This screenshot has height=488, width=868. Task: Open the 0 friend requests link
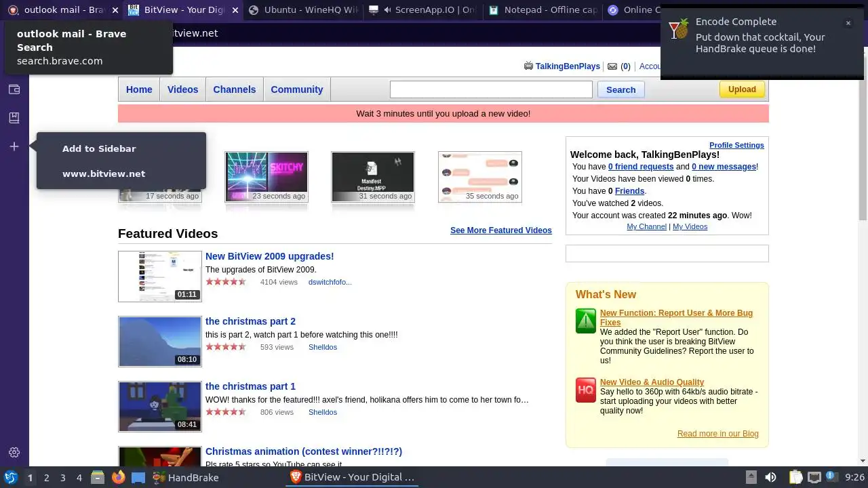click(641, 167)
